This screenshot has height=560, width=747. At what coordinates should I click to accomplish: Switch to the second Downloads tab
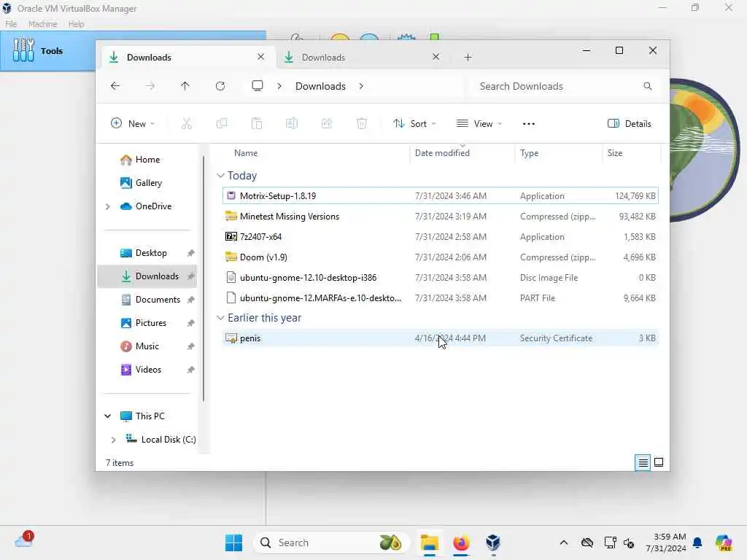tap(362, 57)
